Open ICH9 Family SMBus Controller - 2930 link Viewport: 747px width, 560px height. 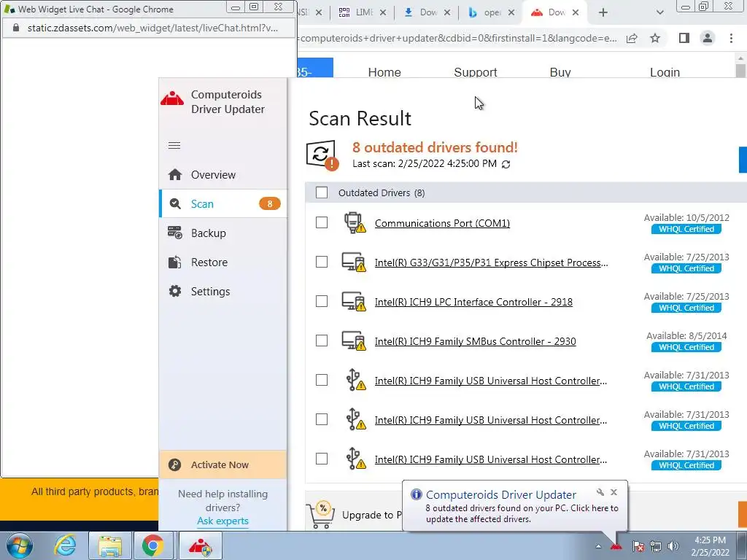pyautogui.click(x=475, y=341)
